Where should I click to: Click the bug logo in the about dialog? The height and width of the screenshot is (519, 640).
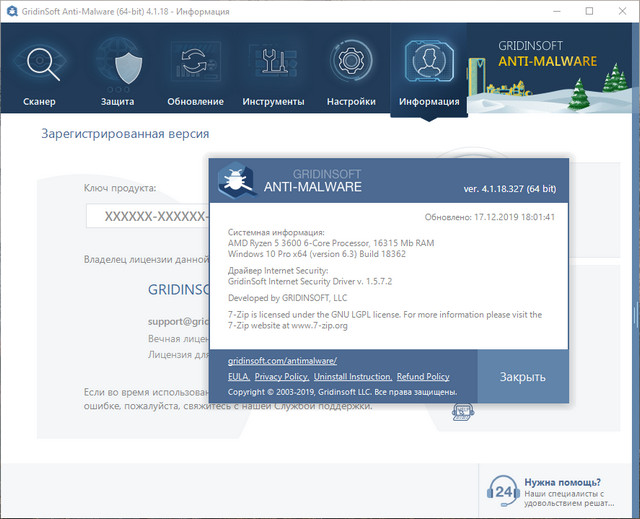(236, 179)
